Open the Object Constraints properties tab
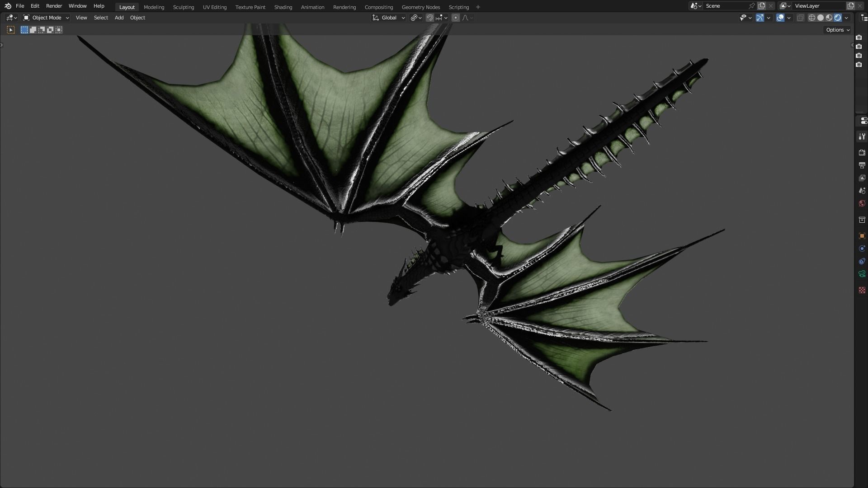This screenshot has height=488, width=868. point(862,261)
